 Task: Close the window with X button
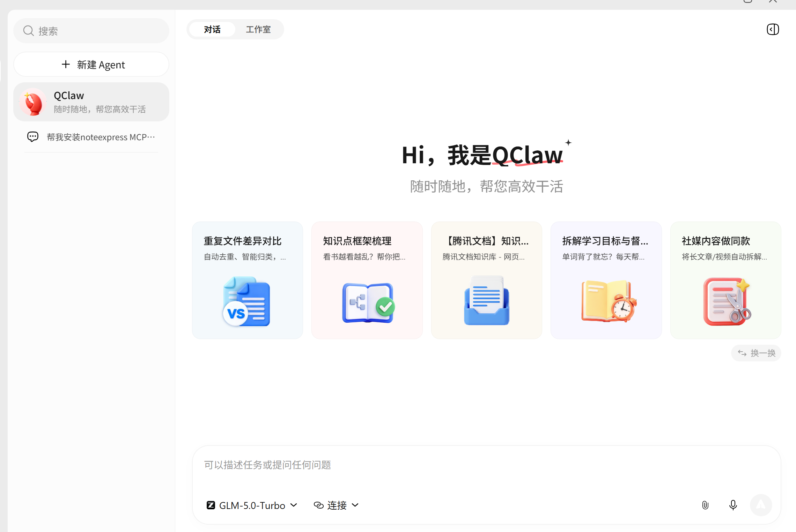point(773,1)
